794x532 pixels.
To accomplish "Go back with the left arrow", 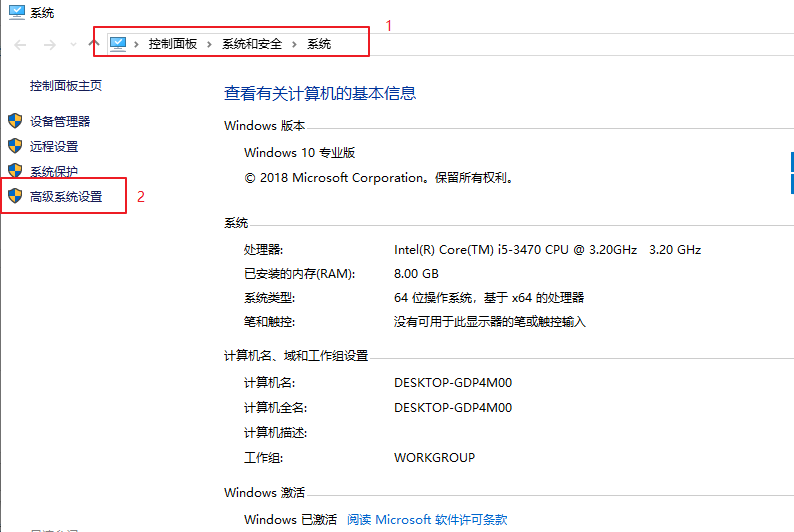I will pyautogui.click(x=20, y=45).
